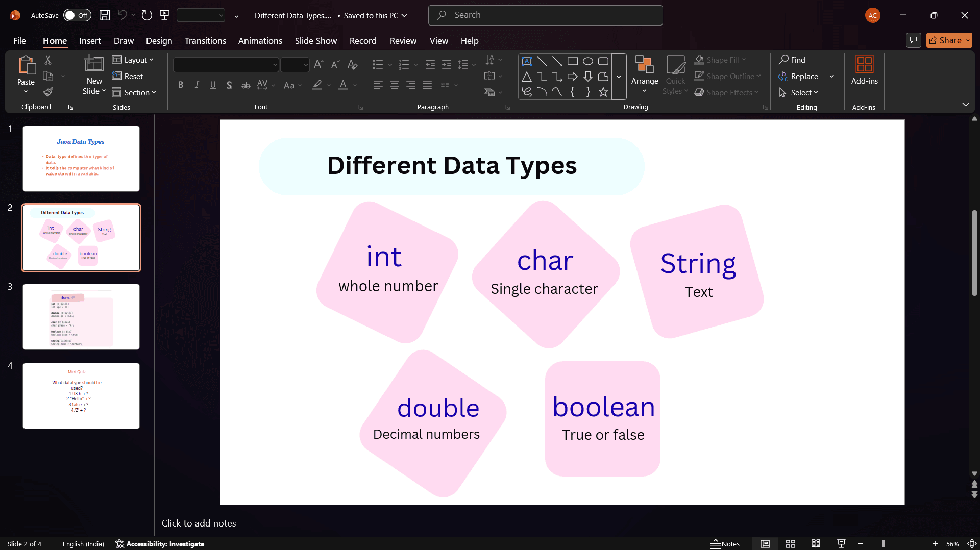The height and width of the screenshot is (551, 980).
Task: Click the Paste icon
Action: pos(26,66)
